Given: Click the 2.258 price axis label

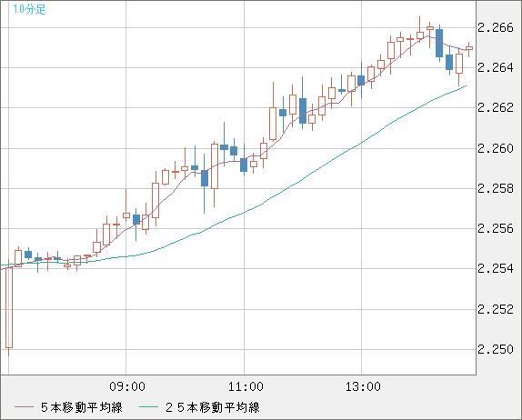Looking at the screenshot, I should click(496, 189).
